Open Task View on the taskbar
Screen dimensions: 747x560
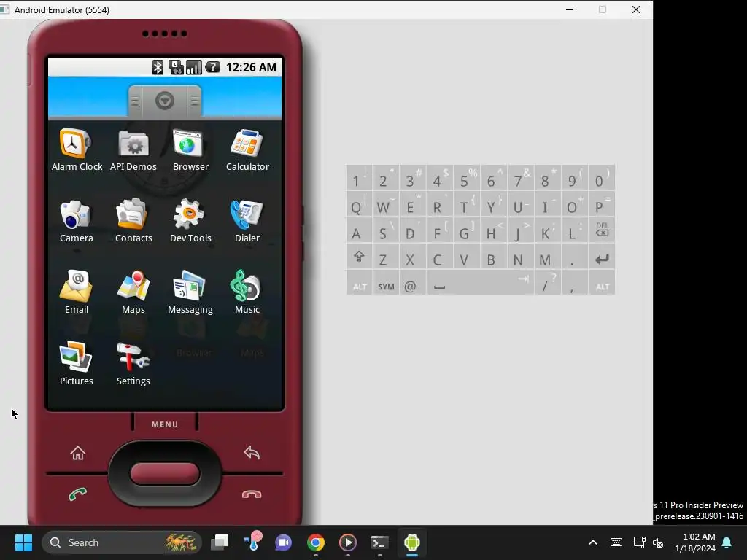click(x=220, y=542)
